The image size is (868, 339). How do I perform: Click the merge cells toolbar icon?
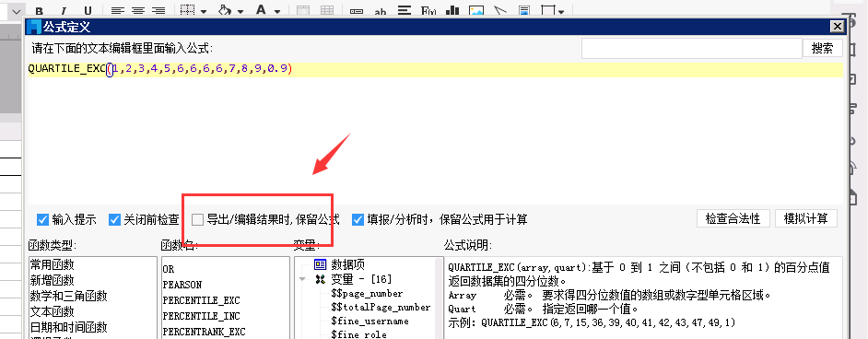click(x=303, y=10)
